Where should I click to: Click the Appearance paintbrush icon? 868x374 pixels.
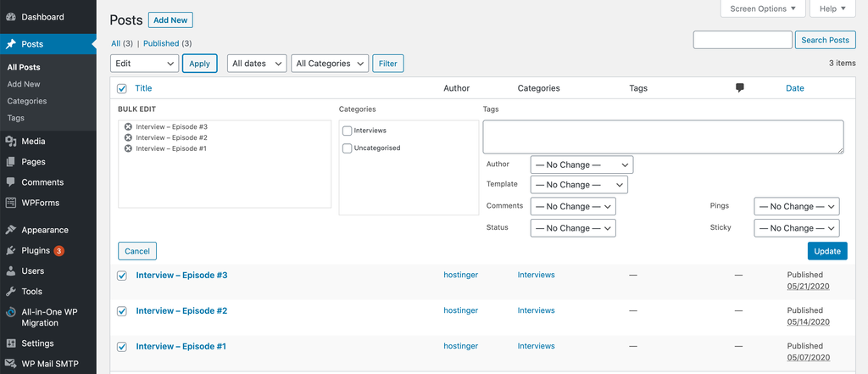click(10, 230)
